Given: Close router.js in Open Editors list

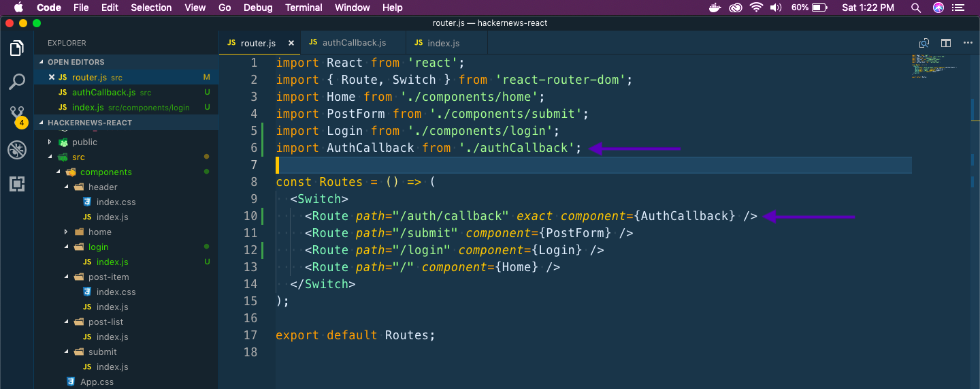Looking at the screenshot, I should click(51, 78).
